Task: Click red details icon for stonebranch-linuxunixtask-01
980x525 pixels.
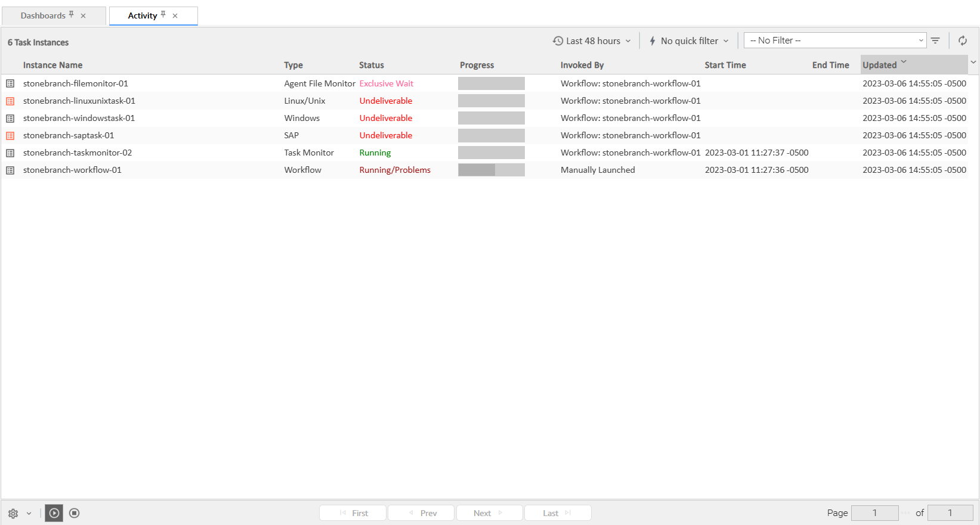Action: coord(10,101)
